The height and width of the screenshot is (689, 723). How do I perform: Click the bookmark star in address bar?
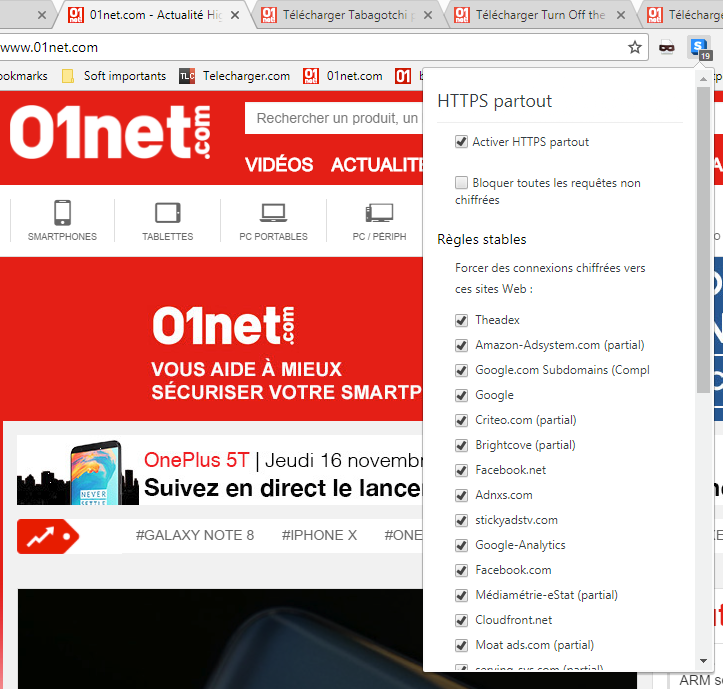click(635, 47)
